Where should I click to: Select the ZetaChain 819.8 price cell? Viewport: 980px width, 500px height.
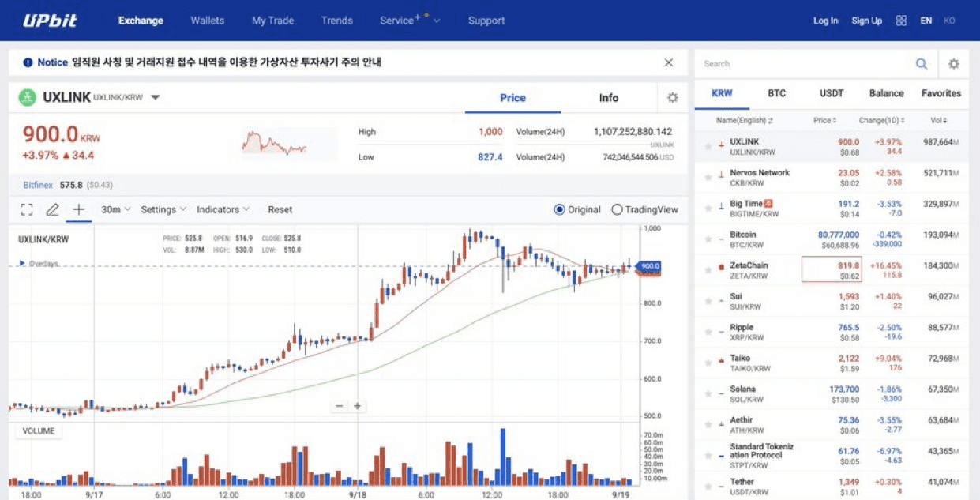(832, 270)
